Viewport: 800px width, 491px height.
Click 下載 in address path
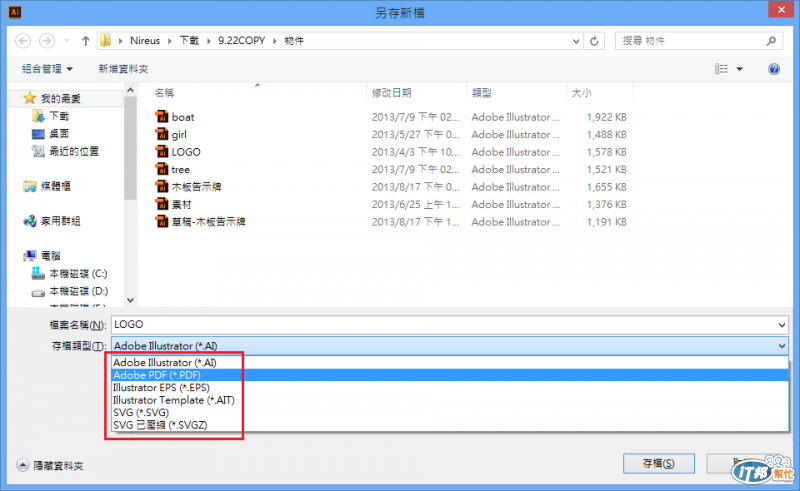coord(189,41)
